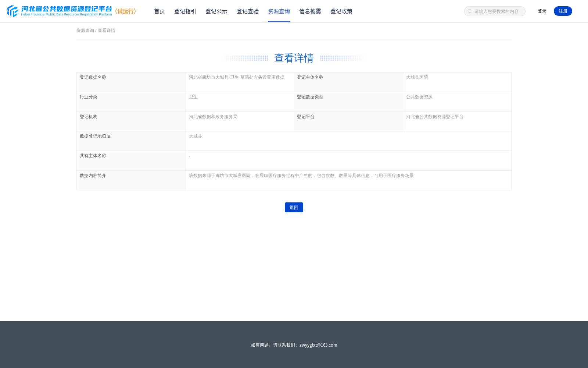Click the platform title text
This screenshot has width=588, height=368.
[x=67, y=11]
